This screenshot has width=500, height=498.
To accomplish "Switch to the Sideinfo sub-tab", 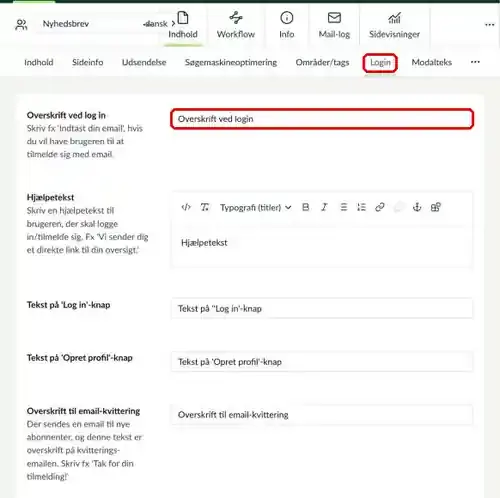I will pyautogui.click(x=88, y=62).
